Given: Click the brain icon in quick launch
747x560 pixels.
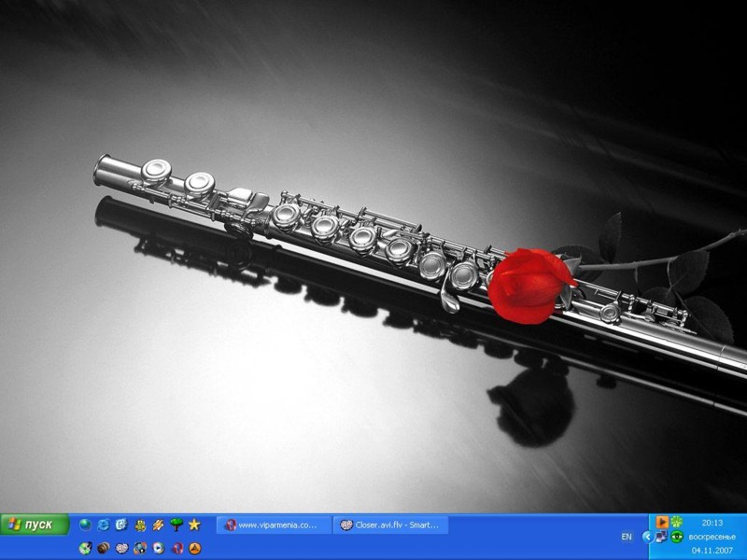Looking at the screenshot, I should [x=122, y=548].
